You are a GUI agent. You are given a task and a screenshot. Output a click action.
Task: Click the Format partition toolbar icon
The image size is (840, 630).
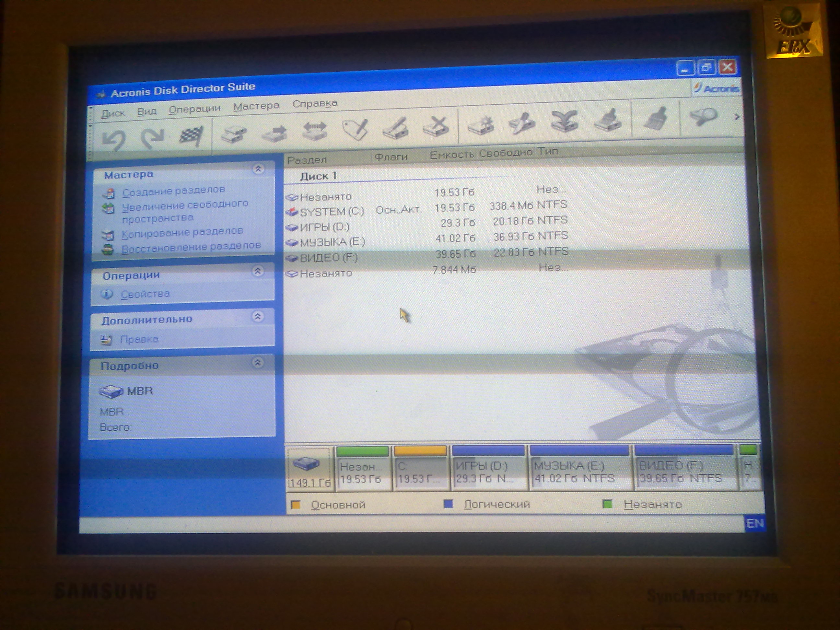(x=396, y=128)
